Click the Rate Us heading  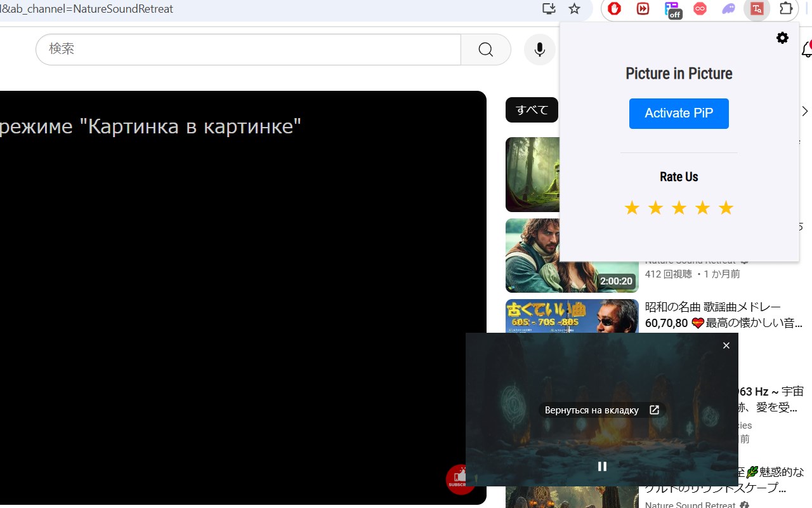click(679, 177)
